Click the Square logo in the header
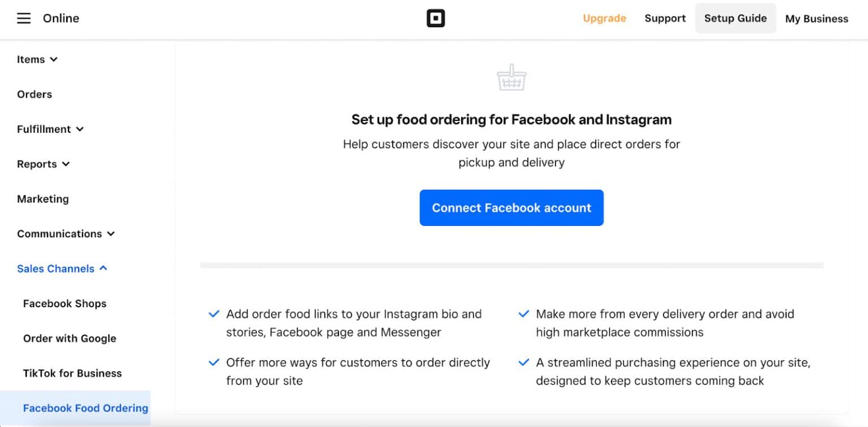 (436, 18)
